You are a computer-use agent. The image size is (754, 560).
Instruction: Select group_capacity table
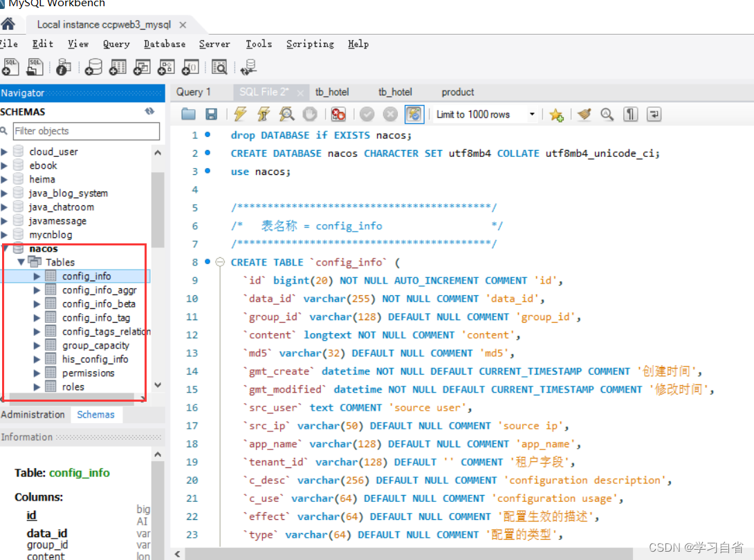tap(95, 346)
